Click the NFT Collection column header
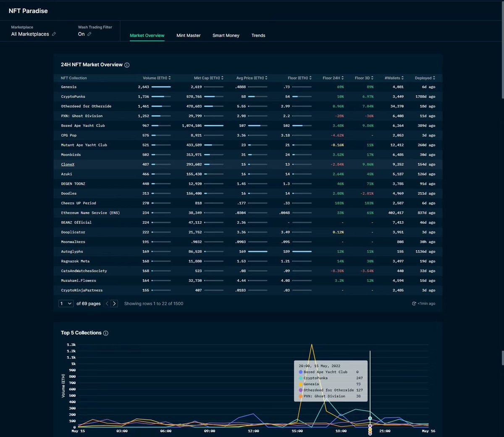This screenshot has height=437, width=504. point(74,78)
